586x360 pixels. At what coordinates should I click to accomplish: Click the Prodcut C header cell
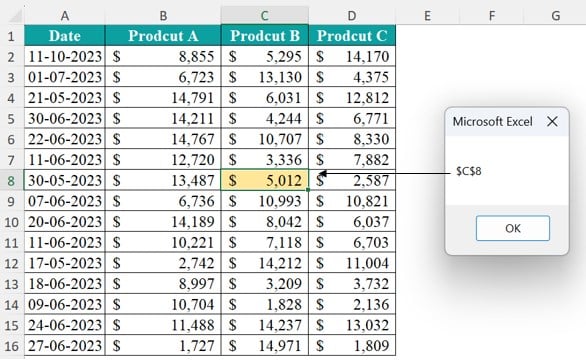[x=352, y=36]
